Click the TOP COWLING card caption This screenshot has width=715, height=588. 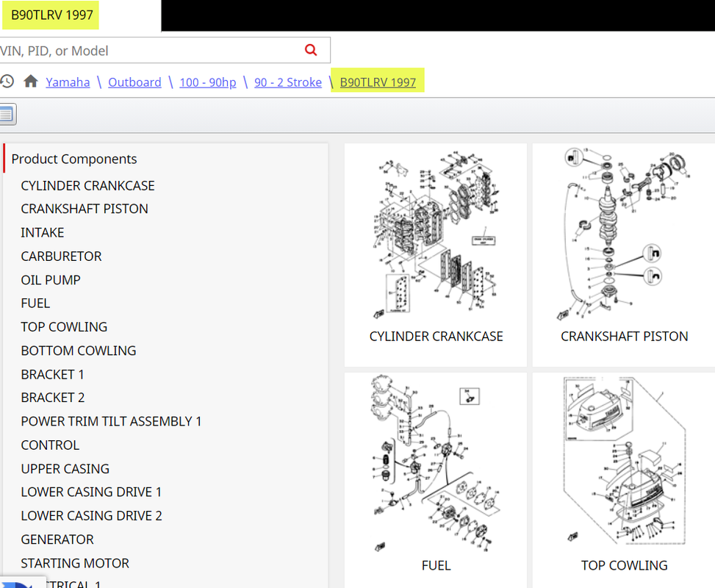click(x=625, y=565)
